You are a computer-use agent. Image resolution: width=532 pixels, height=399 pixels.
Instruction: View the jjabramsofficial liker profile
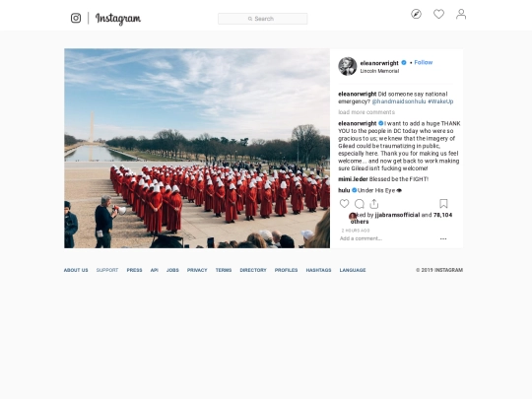point(397,215)
